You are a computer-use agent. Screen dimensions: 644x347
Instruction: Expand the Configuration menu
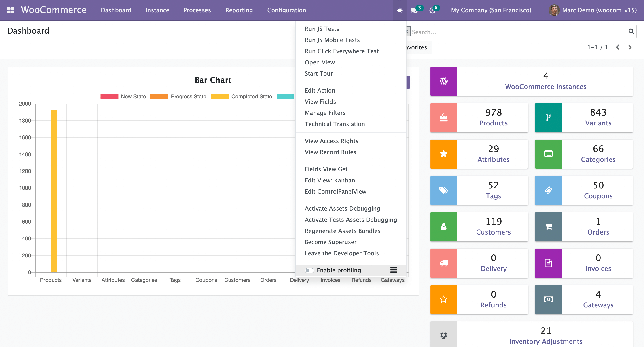coord(286,10)
